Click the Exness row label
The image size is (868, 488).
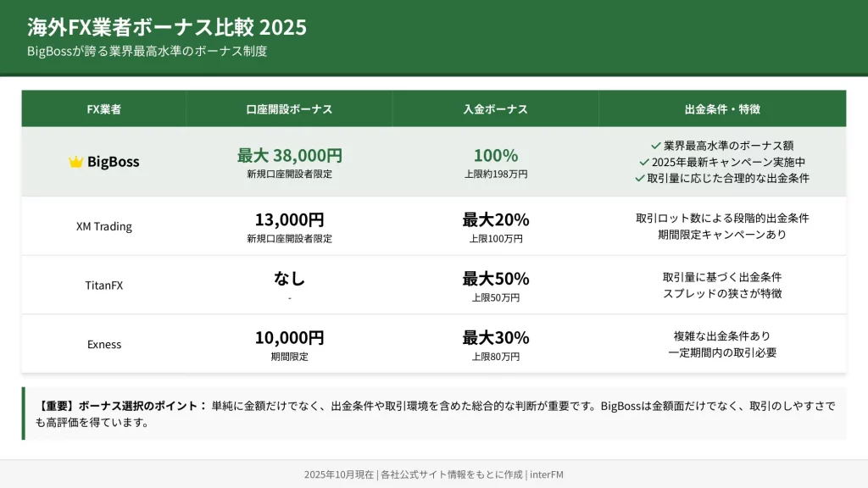coord(104,344)
